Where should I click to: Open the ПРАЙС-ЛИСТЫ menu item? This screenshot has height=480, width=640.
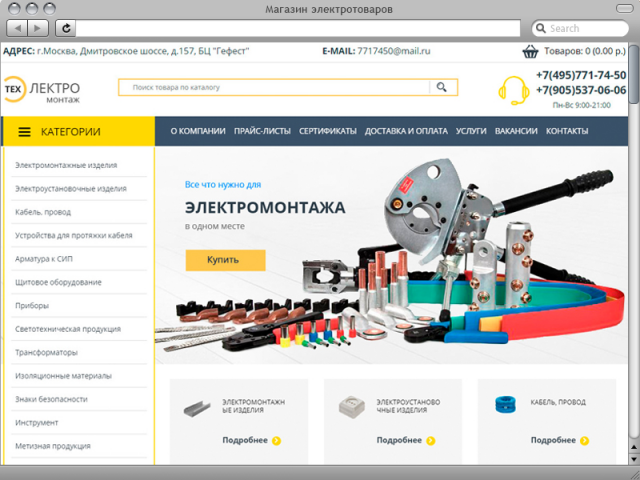[262, 131]
